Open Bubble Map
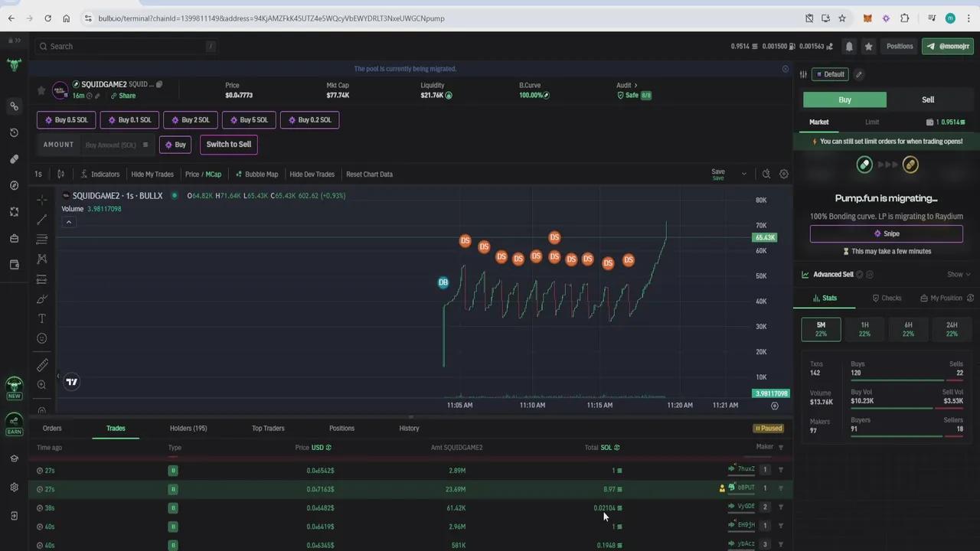Image resolution: width=980 pixels, height=551 pixels. point(256,174)
